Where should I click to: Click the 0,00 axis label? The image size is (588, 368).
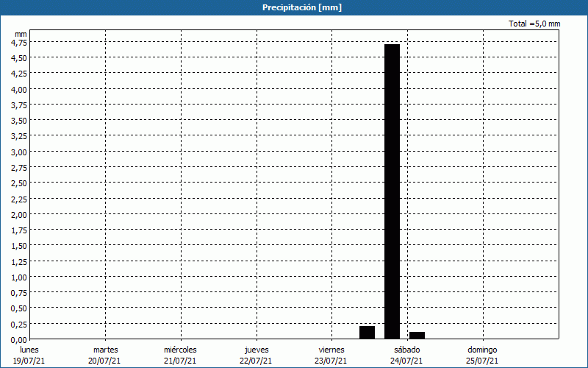[x=19, y=340]
